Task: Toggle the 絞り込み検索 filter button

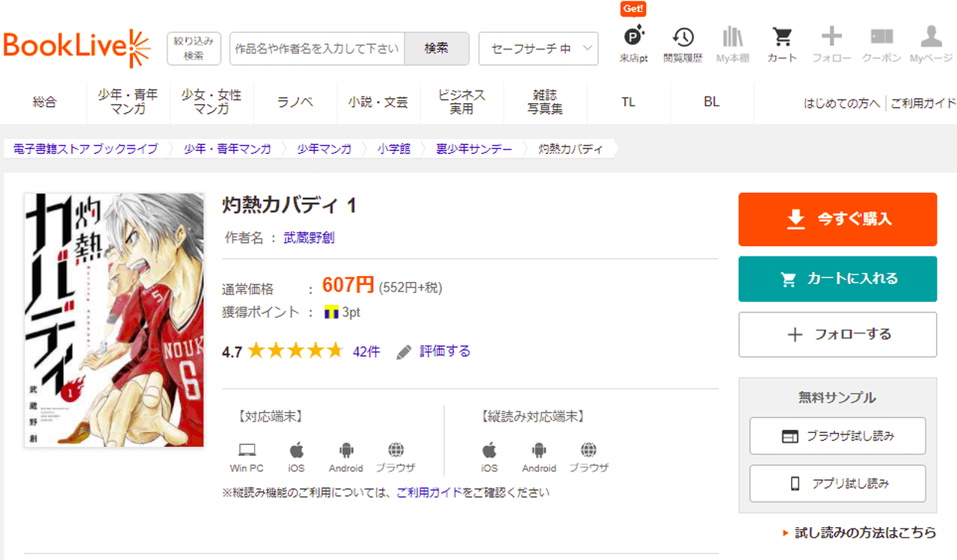Action: [x=194, y=48]
